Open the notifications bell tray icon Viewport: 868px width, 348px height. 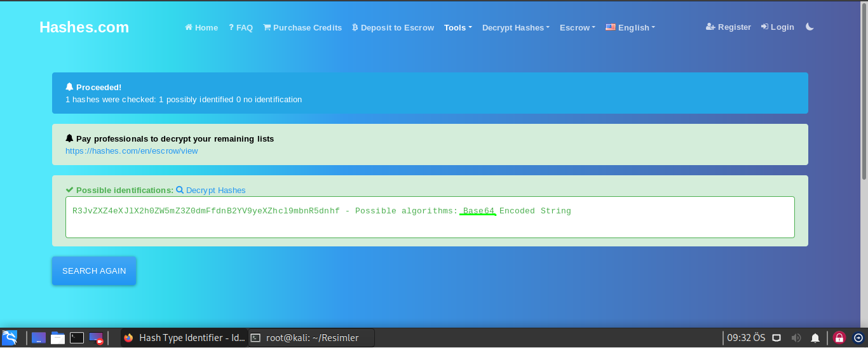coord(815,338)
